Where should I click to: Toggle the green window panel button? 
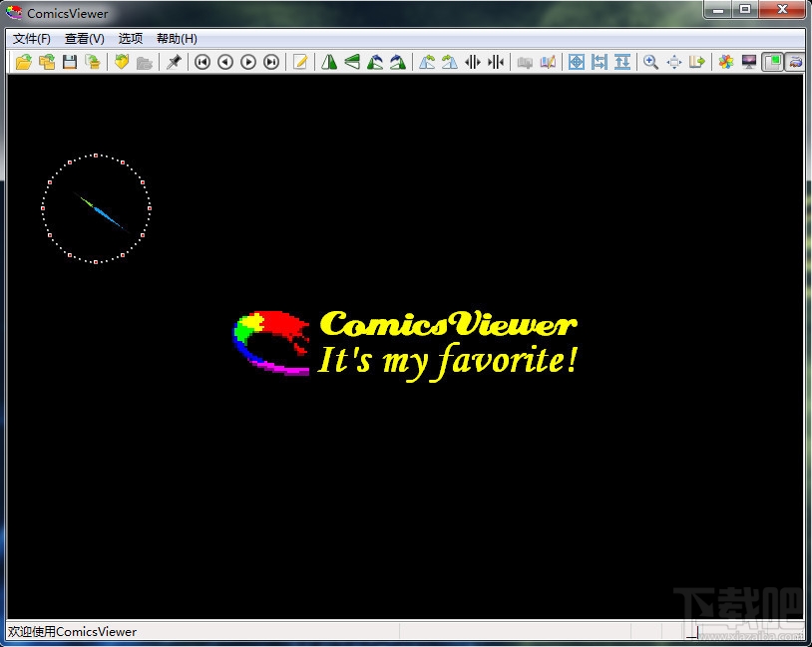(x=772, y=62)
